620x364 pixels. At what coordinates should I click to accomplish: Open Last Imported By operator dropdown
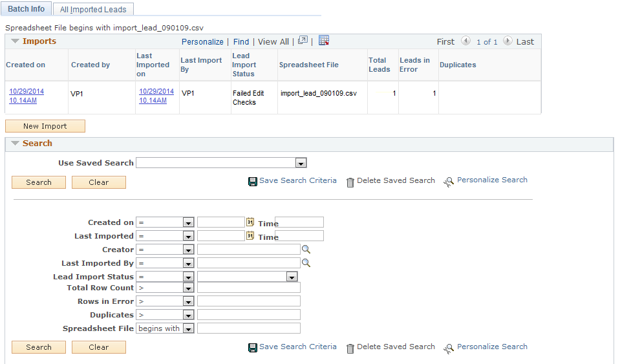click(x=188, y=263)
